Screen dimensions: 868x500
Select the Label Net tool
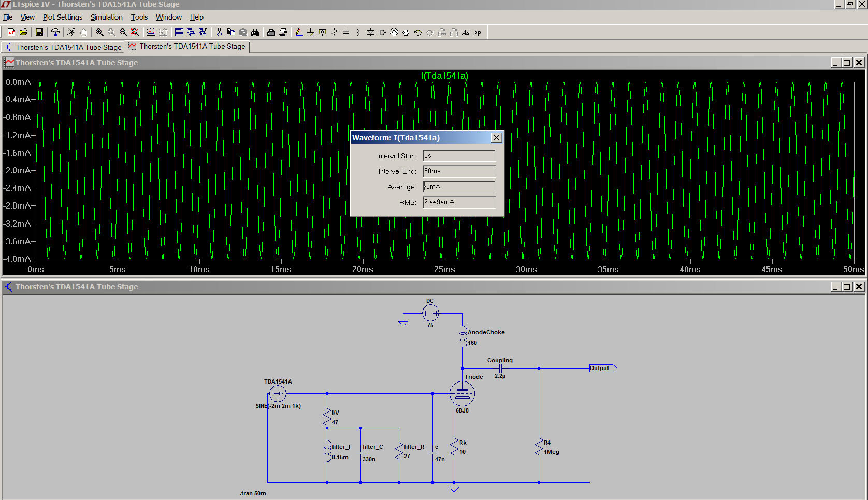click(322, 32)
